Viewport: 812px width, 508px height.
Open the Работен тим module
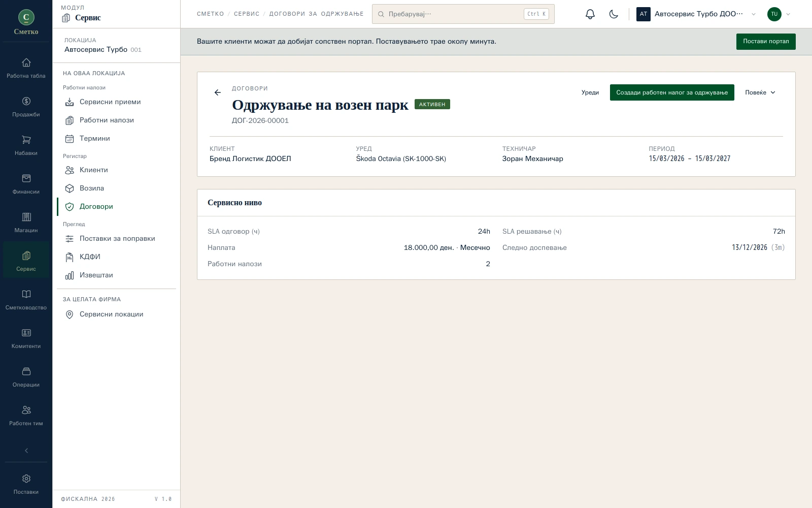(26, 416)
